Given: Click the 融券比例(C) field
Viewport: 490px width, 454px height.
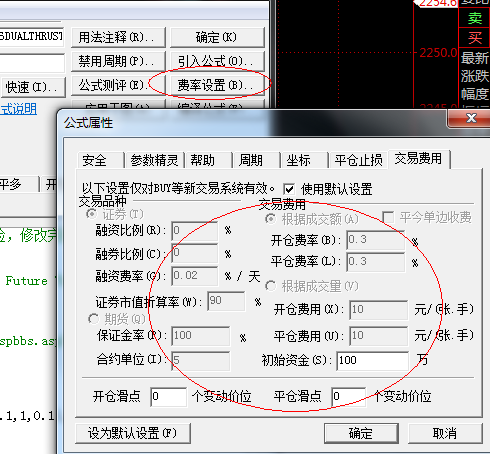Looking at the screenshot, I should (195, 253).
